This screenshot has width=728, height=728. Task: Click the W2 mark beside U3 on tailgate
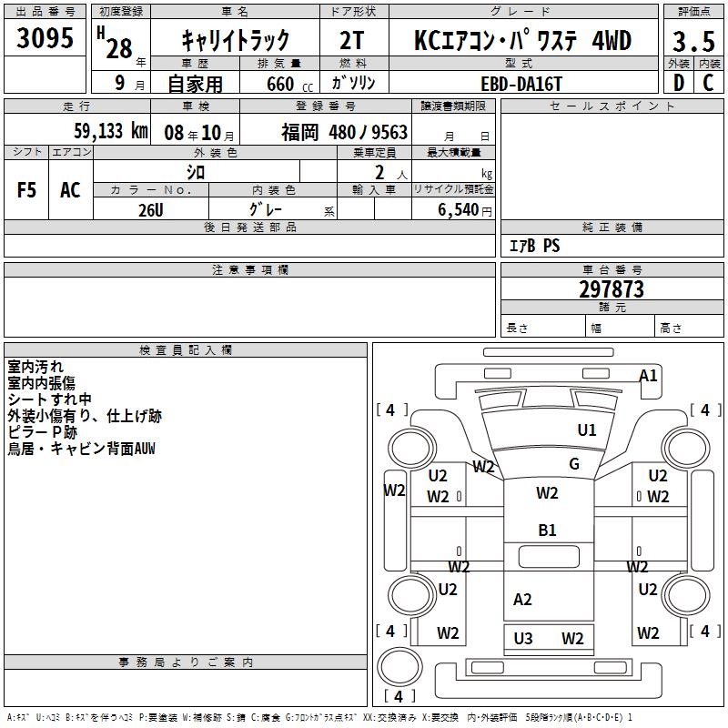coord(572,639)
